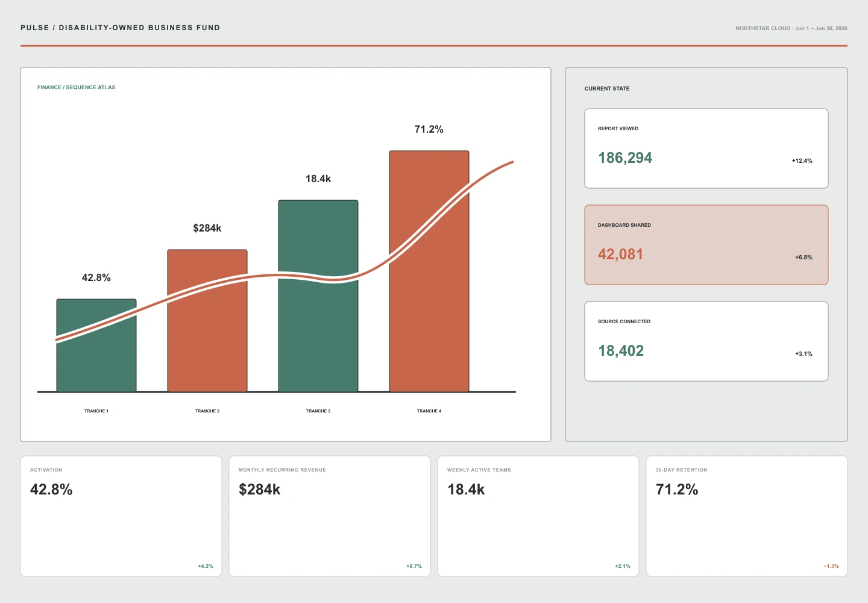Click the Pulse / Disability-Owned Business Fund title
This screenshot has width=868, height=603.
tap(121, 28)
